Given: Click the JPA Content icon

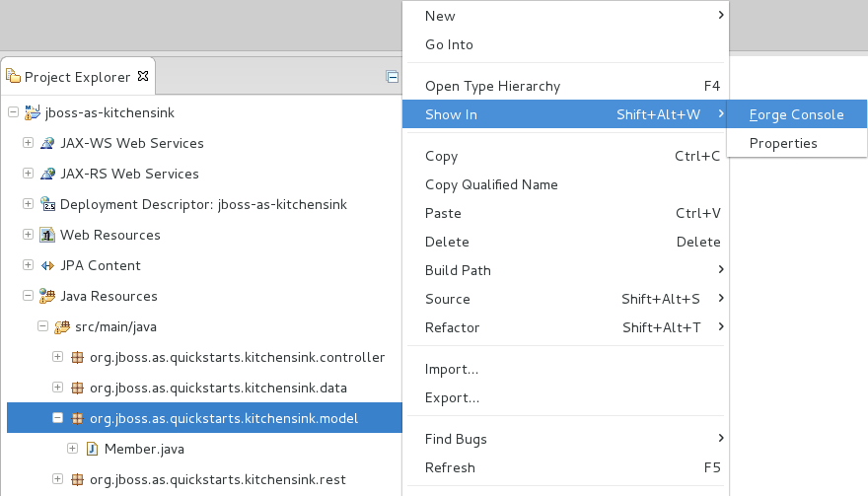Looking at the screenshot, I should [x=46, y=265].
